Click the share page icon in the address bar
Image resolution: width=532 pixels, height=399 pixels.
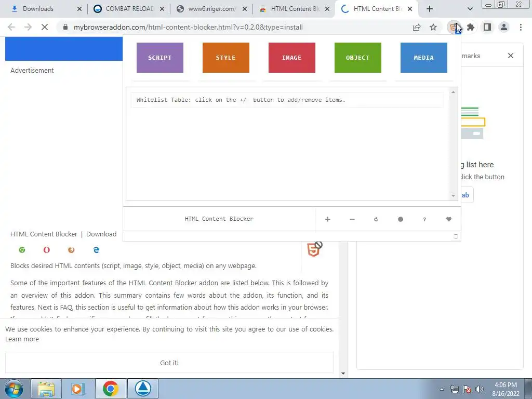(417, 27)
